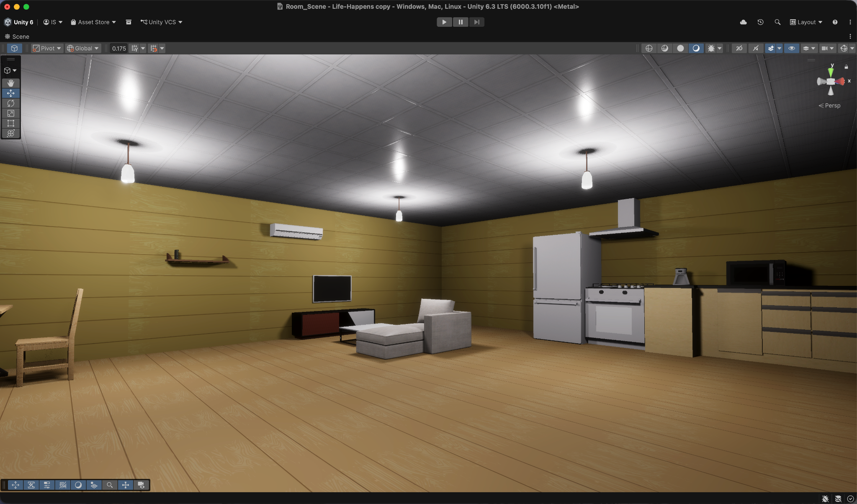Viewport: 857px width, 504px height.
Task: Toggle 2D view mode
Action: [x=739, y=48]
